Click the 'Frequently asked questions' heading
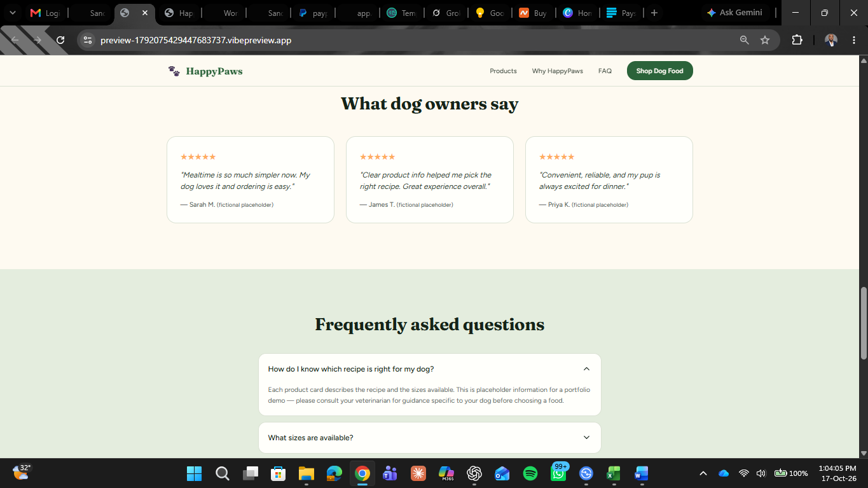Viewport: 868px width, 488px height. 430,324
